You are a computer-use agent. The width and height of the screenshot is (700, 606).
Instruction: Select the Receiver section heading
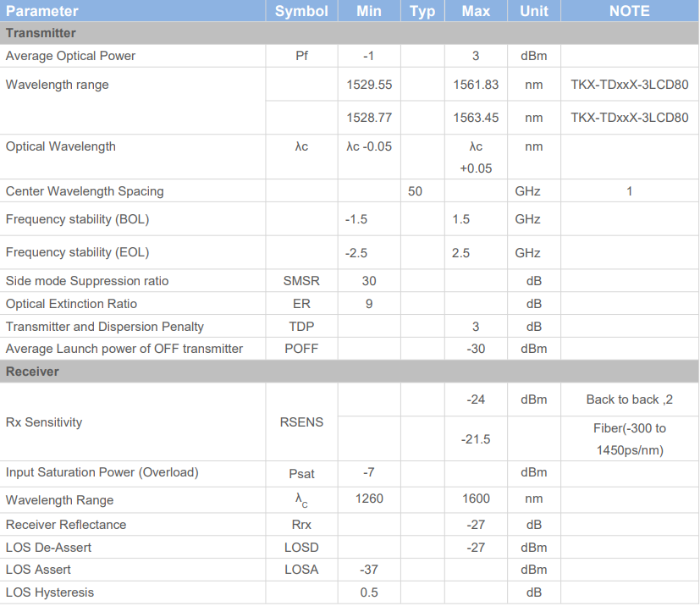[x=32, y=372]
